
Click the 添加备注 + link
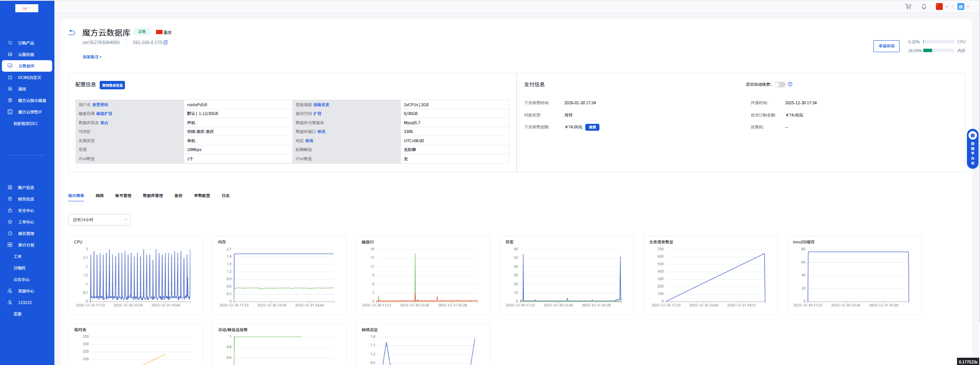(x=92, y=57)
